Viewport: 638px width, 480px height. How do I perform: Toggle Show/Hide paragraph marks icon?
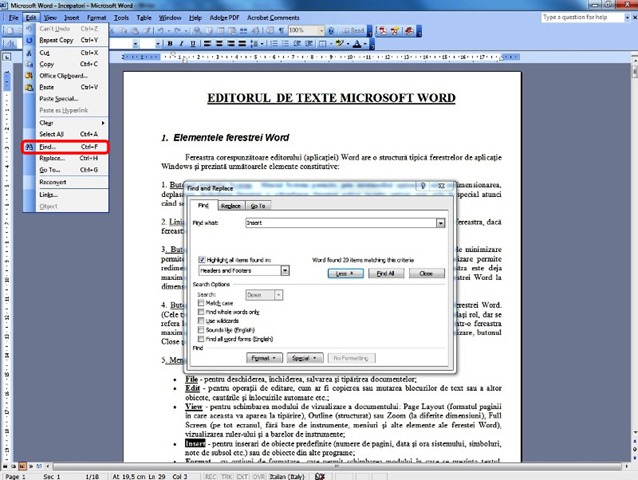coord(281,31)
